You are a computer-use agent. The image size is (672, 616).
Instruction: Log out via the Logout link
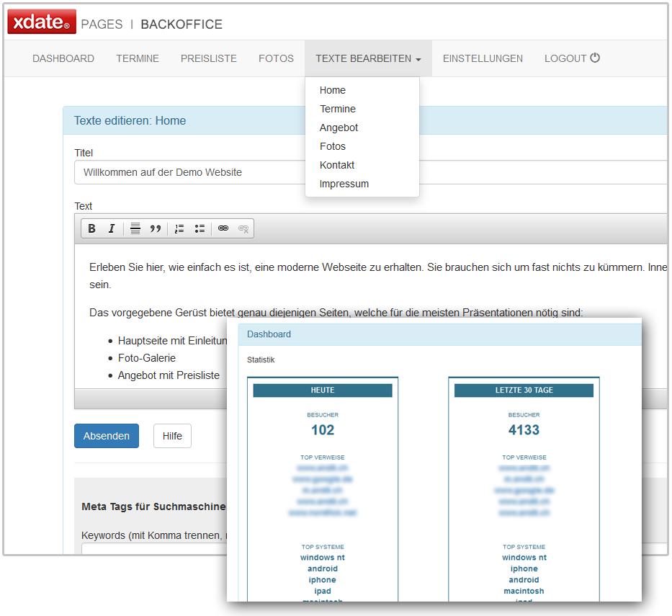pos(572,58)
